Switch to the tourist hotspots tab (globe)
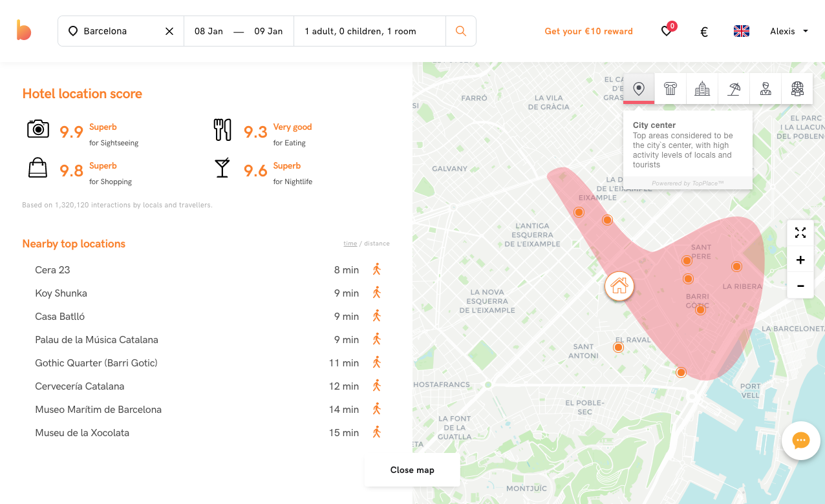 796,89
